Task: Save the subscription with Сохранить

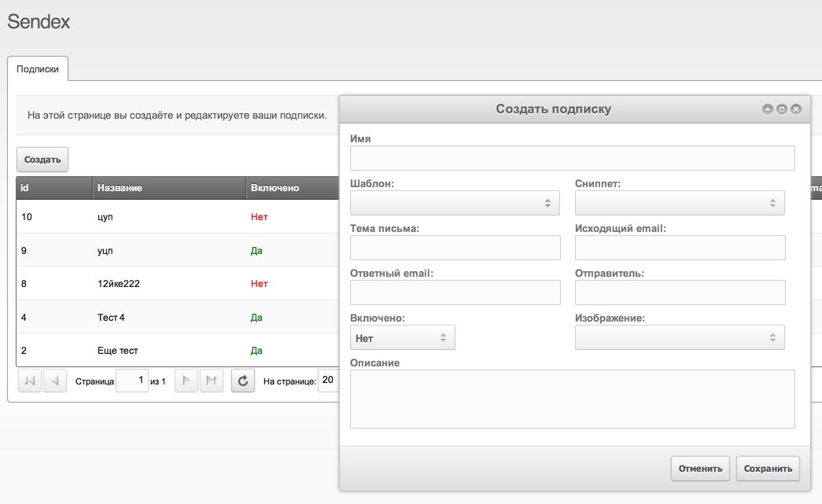Action: point(768,469)
